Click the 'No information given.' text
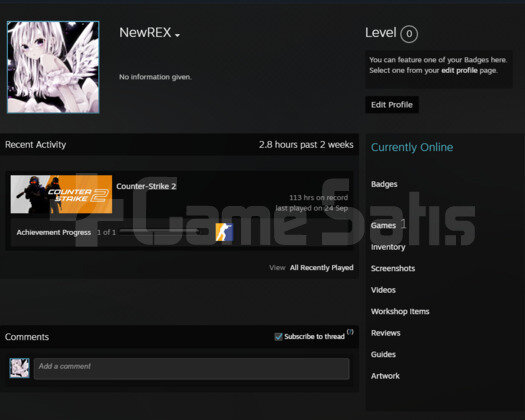The image size is (525, 420). pos(155,77)
